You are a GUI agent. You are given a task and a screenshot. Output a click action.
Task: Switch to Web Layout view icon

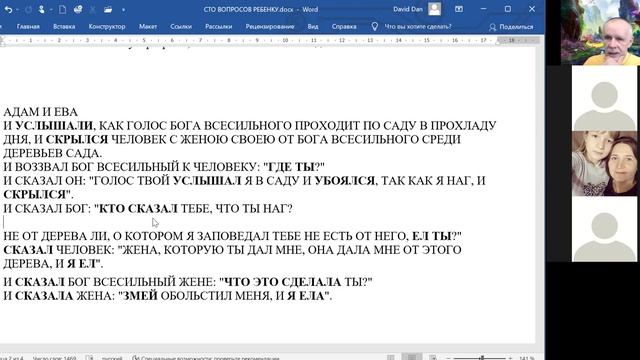pyautogui.click(x=433, y=358)
